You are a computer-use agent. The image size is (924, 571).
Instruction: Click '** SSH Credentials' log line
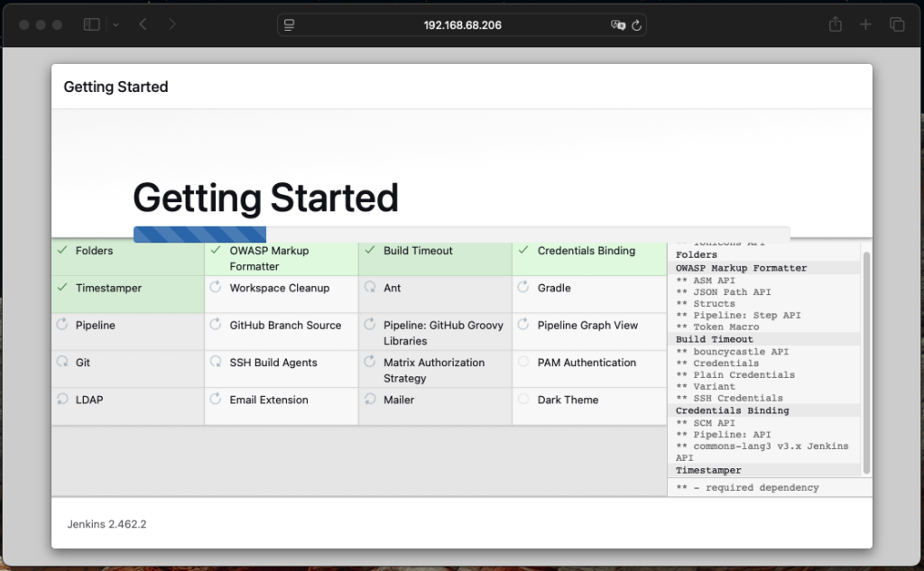click(x=729, y=399)
